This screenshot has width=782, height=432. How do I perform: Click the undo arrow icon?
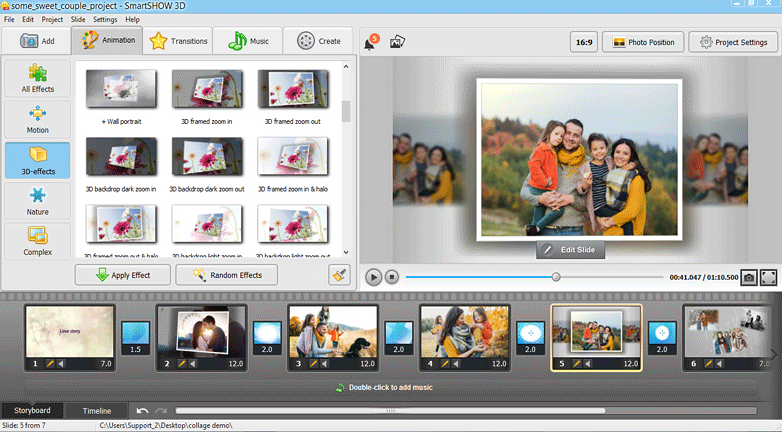143,410
